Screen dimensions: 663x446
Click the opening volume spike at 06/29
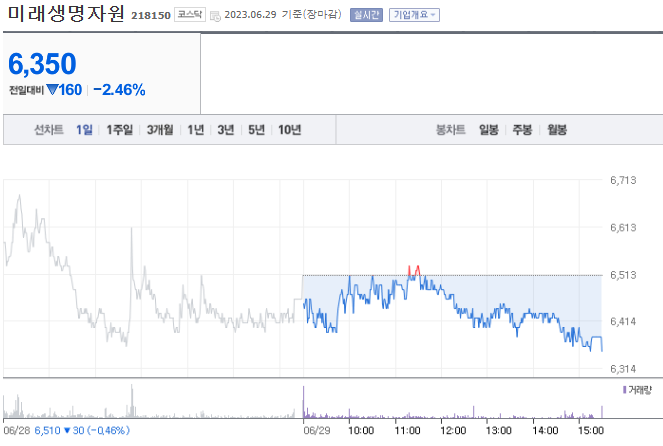pyautogui.click(x=304, y=402)
